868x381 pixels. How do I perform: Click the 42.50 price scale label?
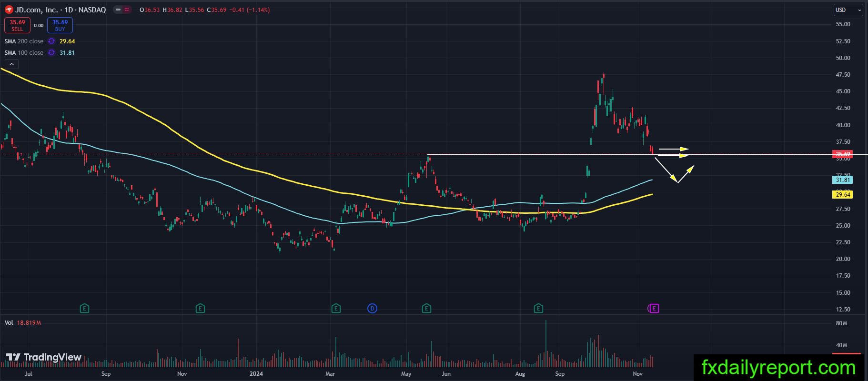(843, 108)
